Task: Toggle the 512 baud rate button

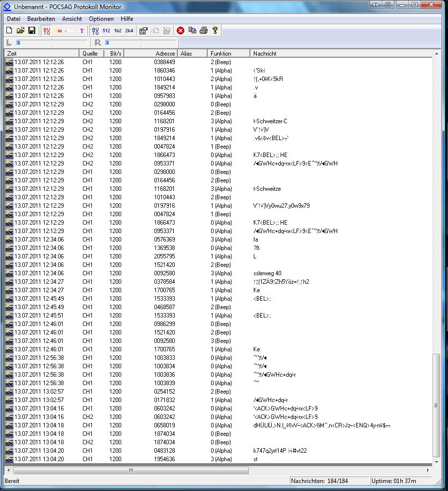Action: pos(106,31)
